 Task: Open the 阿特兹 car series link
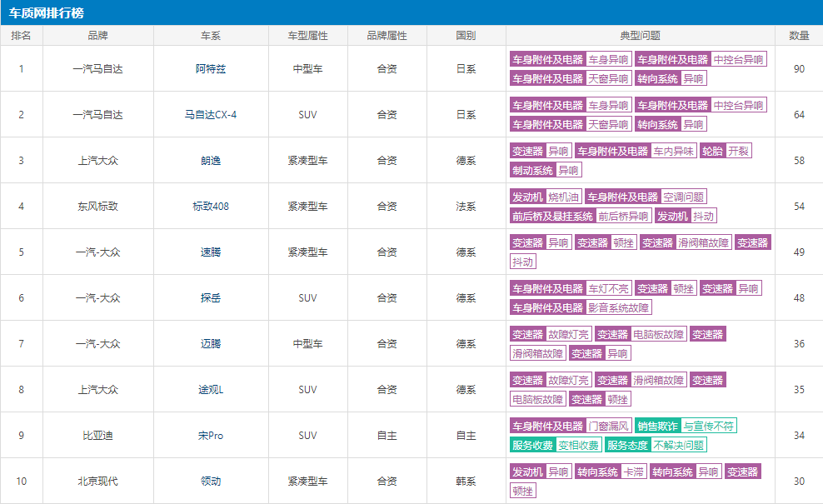(x=211, y=69)
